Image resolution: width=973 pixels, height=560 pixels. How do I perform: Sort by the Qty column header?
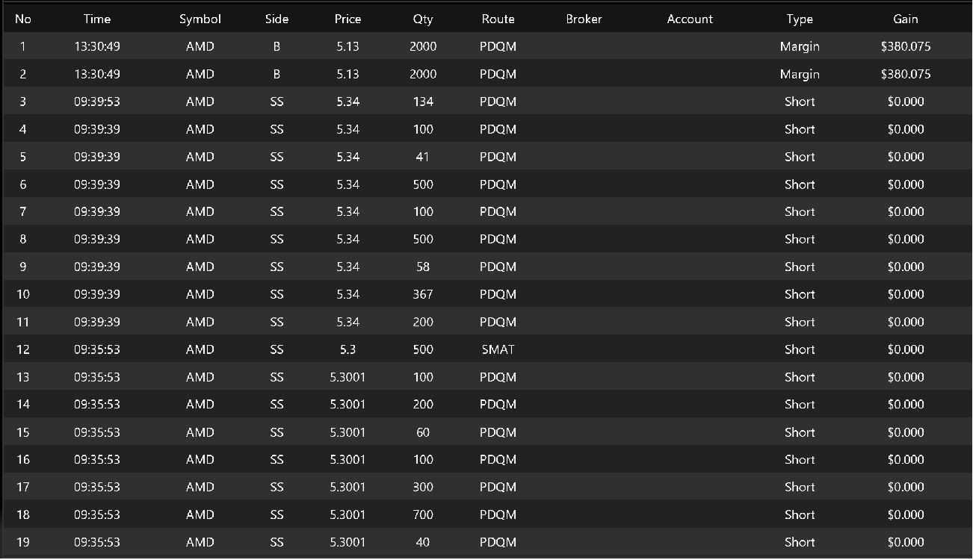point(423,19)
